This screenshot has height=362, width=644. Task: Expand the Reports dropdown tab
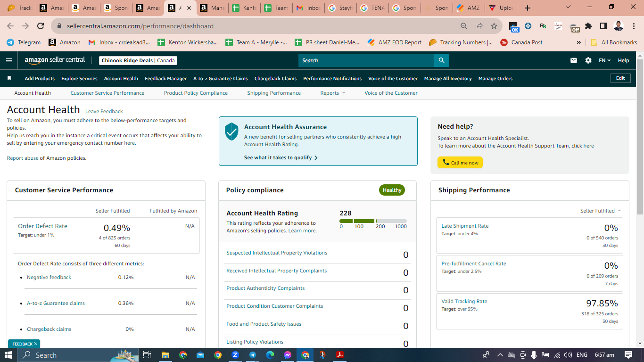[333, 93]
